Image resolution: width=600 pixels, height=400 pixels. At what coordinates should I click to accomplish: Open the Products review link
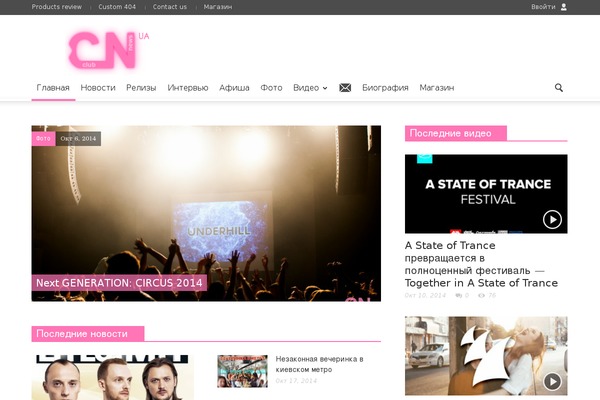pos(57,7)
